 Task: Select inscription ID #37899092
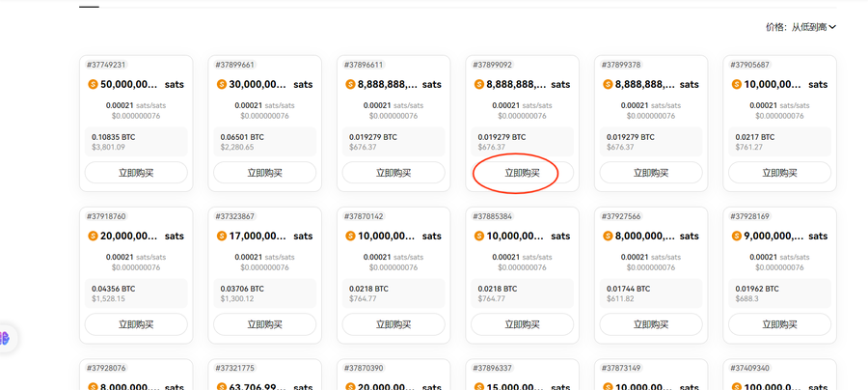pos(493,65)
